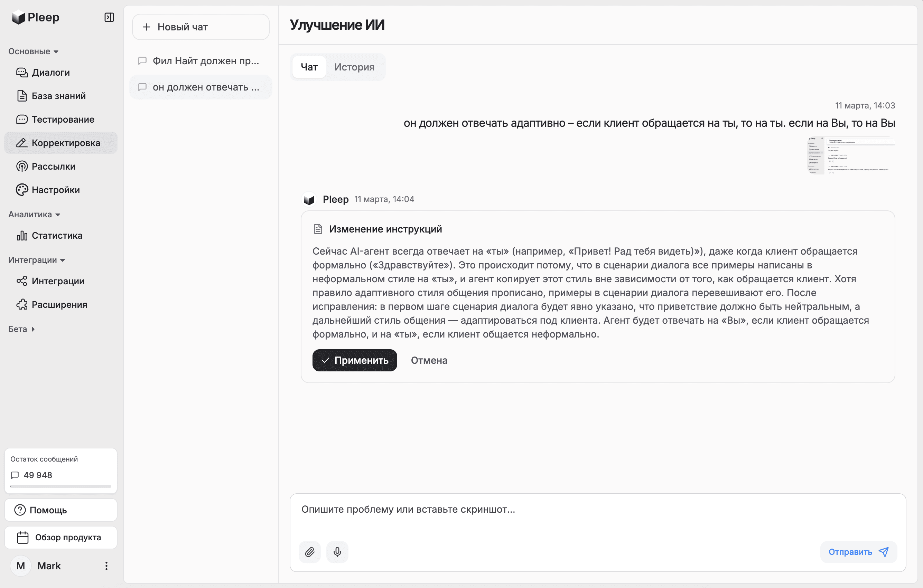
Task: Open the Тестирование section
Action: tap(63, 119)
